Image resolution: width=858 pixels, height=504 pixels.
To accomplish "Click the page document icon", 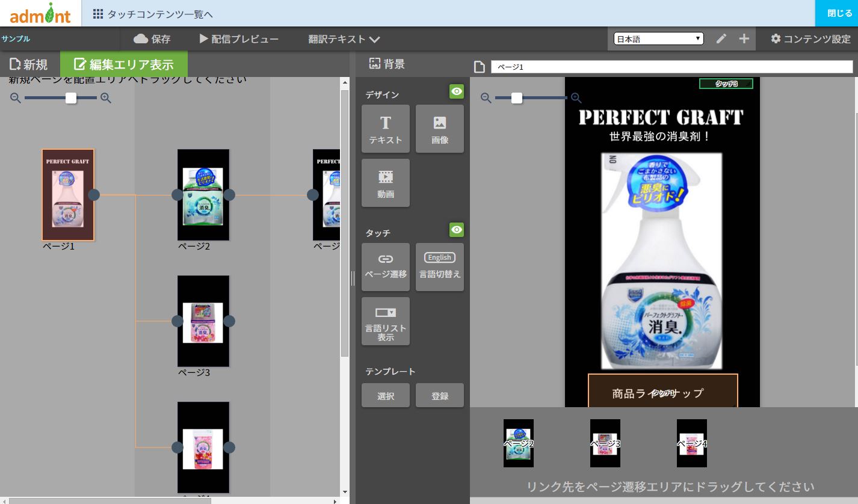I will tap(480, 67).
